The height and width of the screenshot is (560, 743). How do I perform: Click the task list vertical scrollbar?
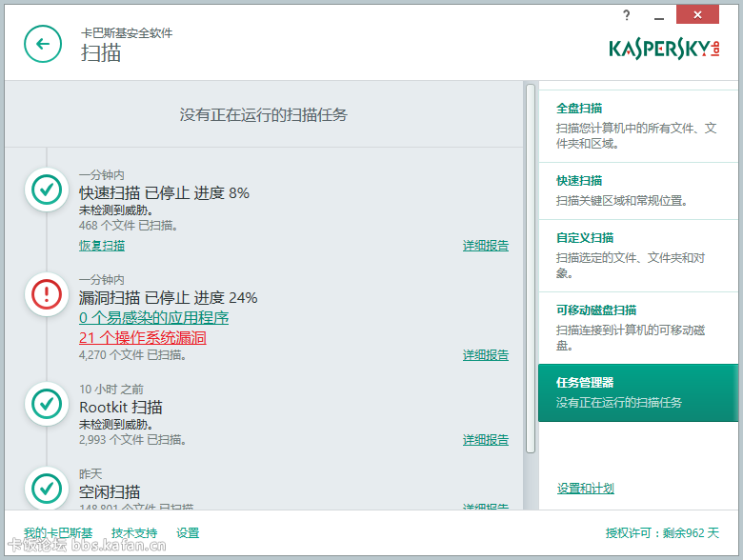(531, 269)
